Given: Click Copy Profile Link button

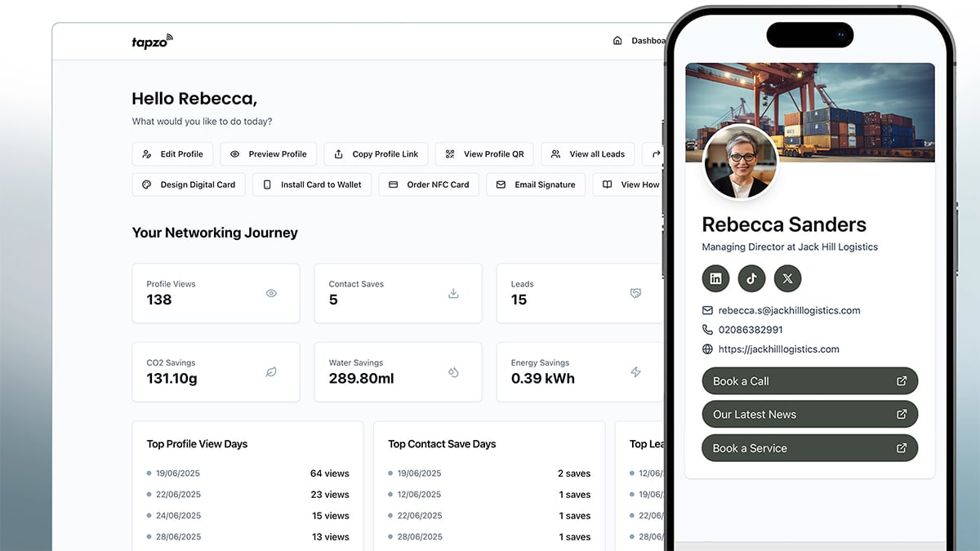Looking at the screenshot, I should click(x=376, y=154).
